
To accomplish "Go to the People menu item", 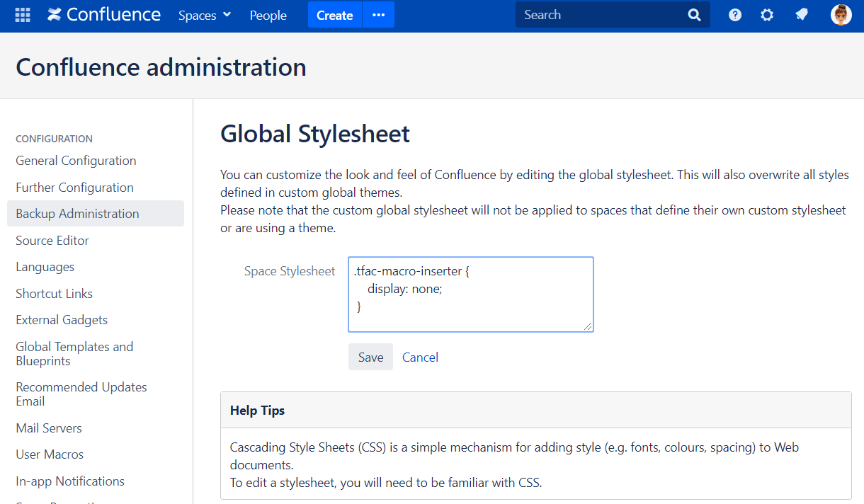I will click(x=268, y=15).
